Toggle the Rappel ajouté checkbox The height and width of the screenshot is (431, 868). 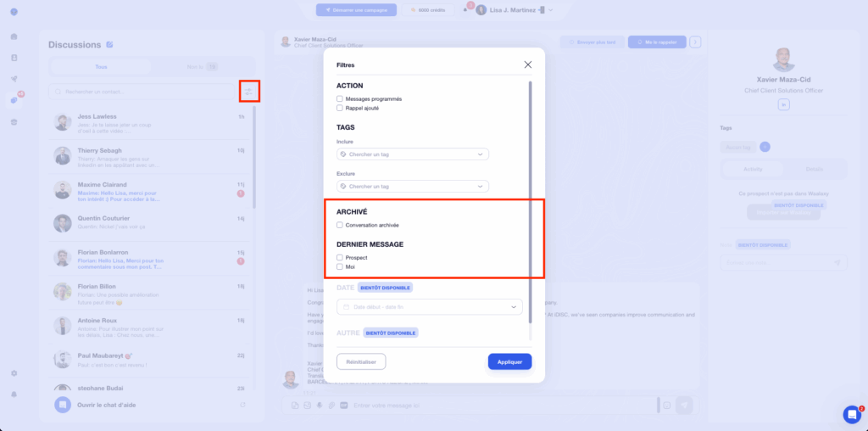[340, 108]
